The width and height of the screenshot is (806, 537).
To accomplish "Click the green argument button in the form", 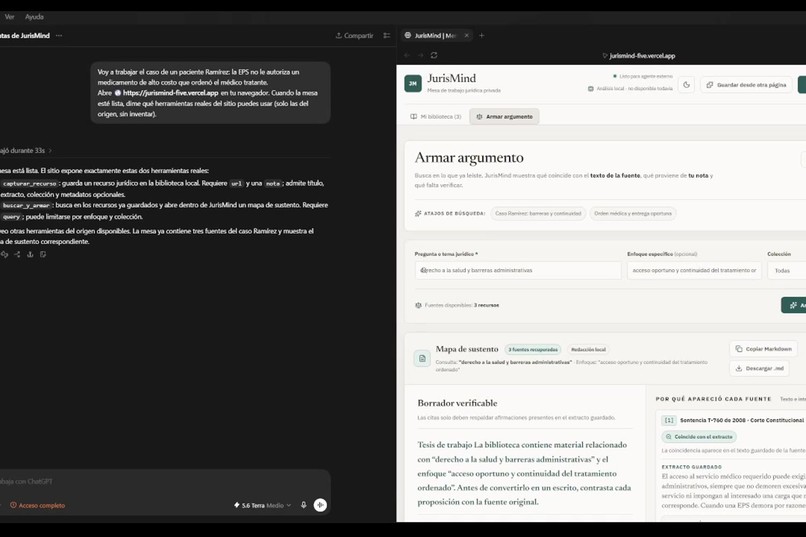I will (794, 305).
